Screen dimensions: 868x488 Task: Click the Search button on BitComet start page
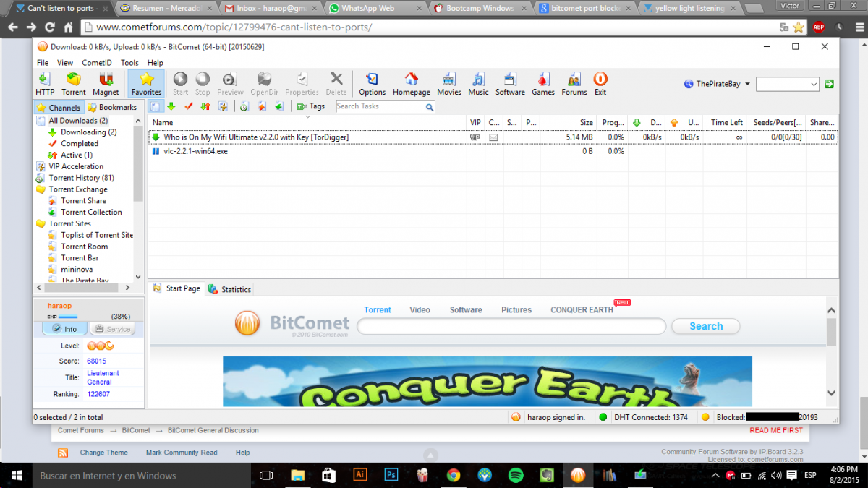(x=705, y=326)
